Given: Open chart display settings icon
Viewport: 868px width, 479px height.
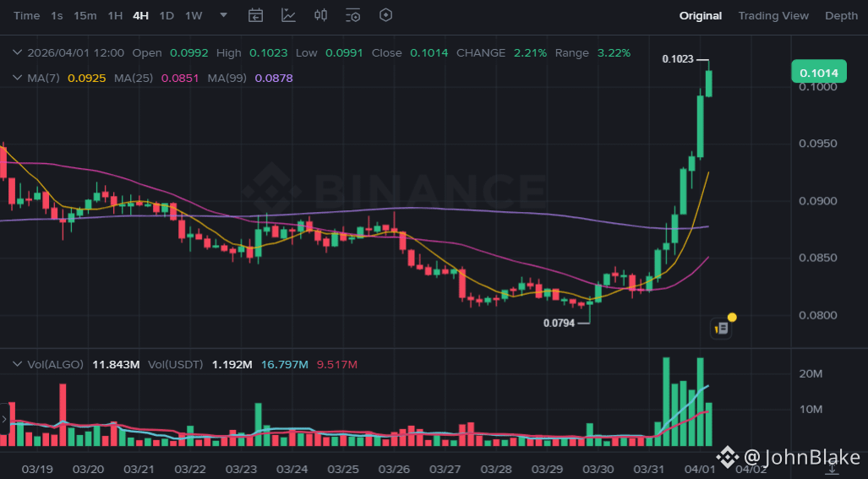Looking at the screenshot, I should pos(352,15).
